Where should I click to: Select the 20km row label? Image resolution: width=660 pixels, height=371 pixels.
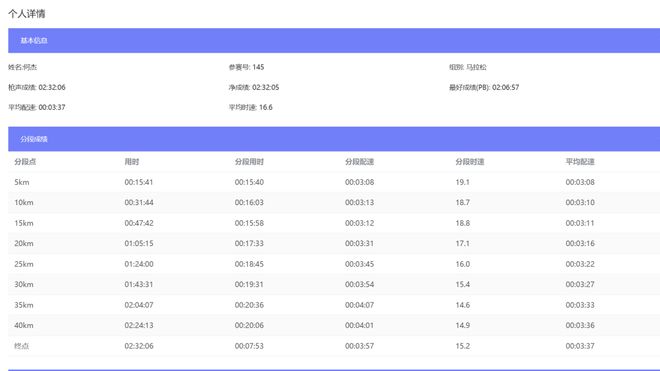click(x=24, y=243)
